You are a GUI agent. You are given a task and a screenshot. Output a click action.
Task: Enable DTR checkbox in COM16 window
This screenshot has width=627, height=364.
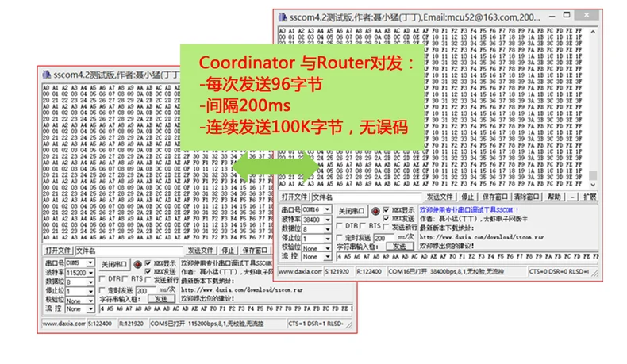[340, 226]
